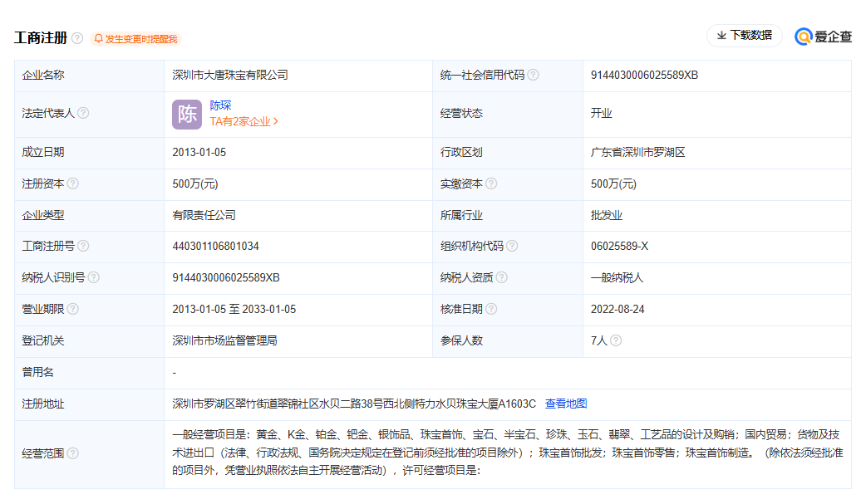Click 发生变更时提醒我 reminder button

(x=135, y=39)
